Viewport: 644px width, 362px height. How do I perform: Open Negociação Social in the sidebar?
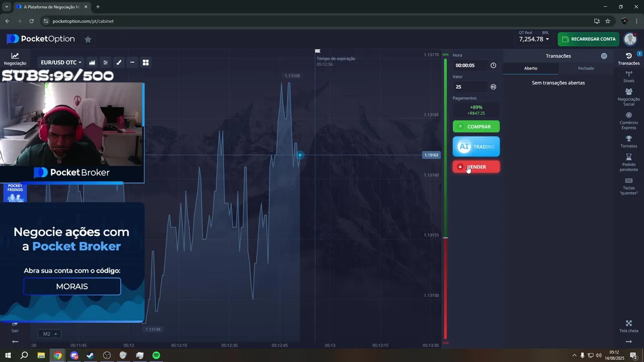629,97
